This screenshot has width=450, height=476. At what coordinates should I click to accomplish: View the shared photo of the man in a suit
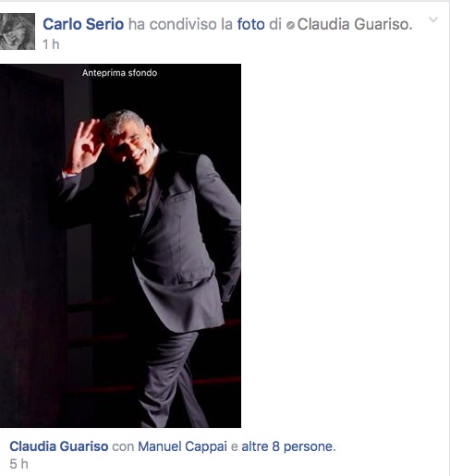click(120, 246)
